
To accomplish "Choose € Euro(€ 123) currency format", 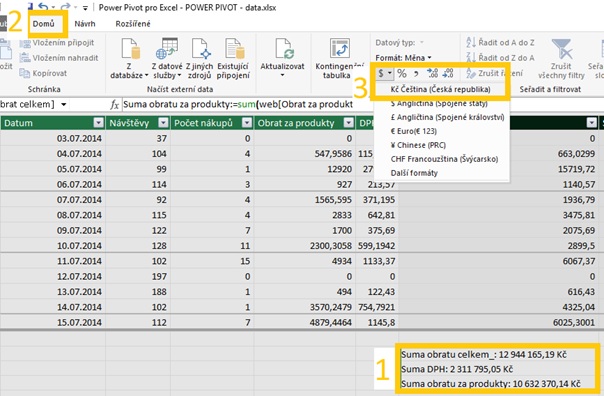I will coord(413,131).
